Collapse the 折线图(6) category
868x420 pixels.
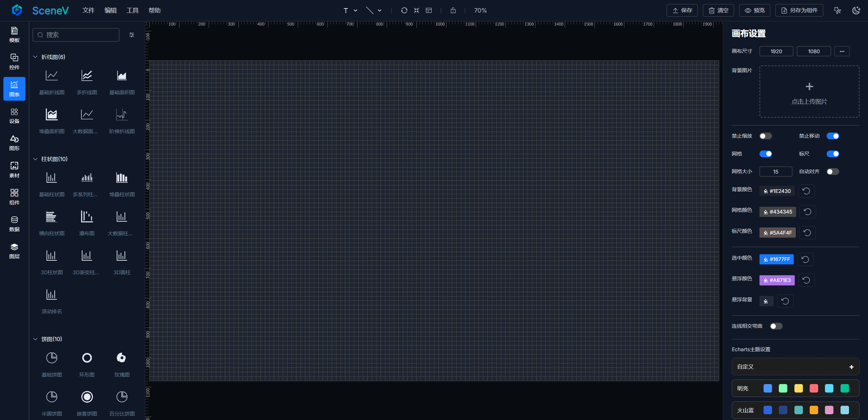pyautogui.click(x=35, y=57)
